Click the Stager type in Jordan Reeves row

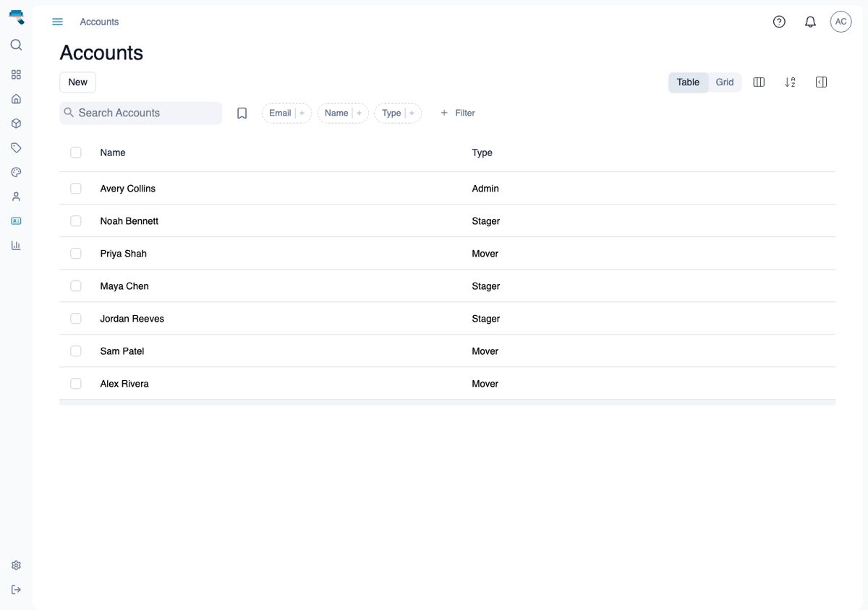point(486,319)
